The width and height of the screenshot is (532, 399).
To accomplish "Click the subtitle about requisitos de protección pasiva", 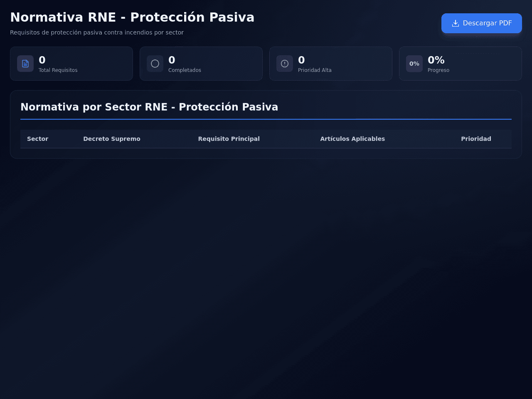I will [x=97, y=32].
